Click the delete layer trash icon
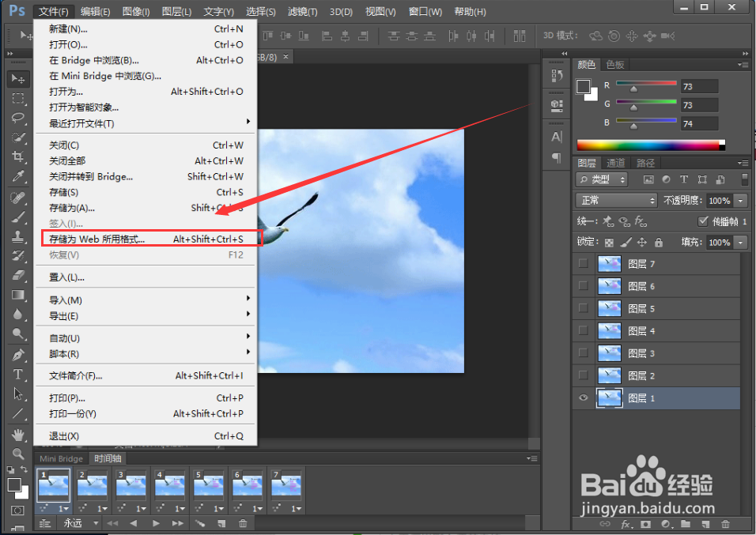This screenshot has width=756, height=535. pyautogui.click(x=725, y=524)
